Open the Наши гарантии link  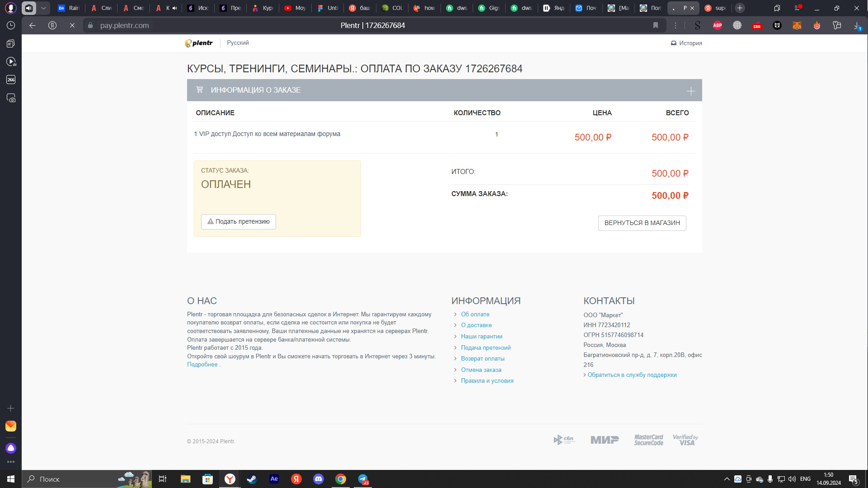click(x=482, y=336)
